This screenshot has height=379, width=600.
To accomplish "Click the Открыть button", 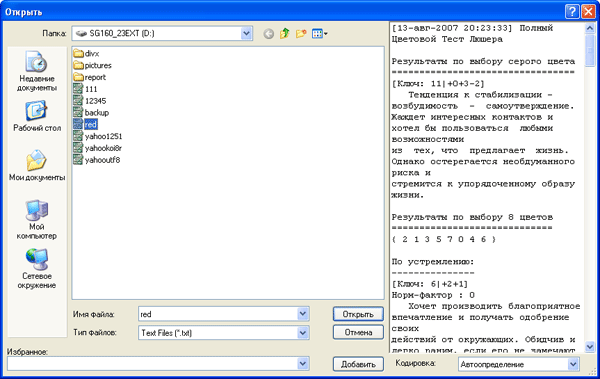I will 358,314.
